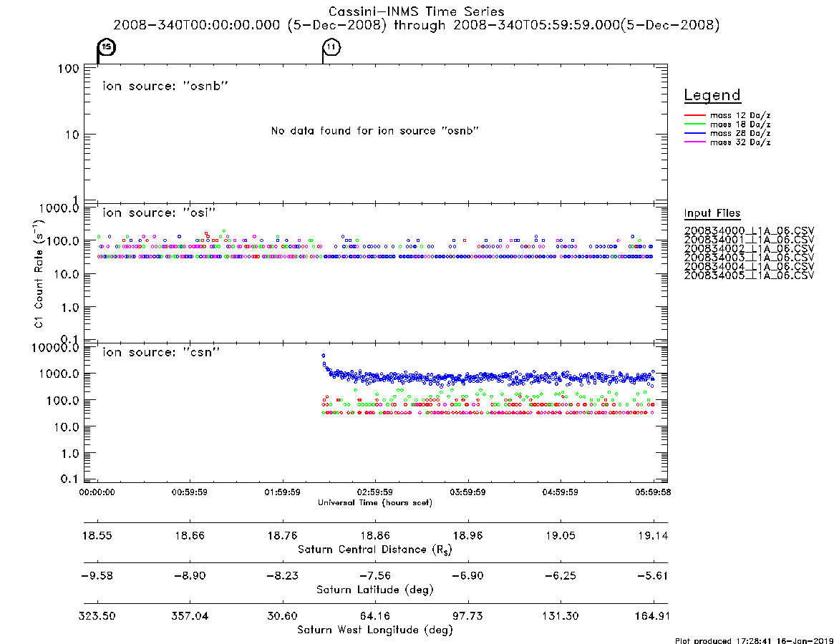834x644 pixels.
Task: Click the circular flag marker labeled 115
Action: [x=107, y=47]
